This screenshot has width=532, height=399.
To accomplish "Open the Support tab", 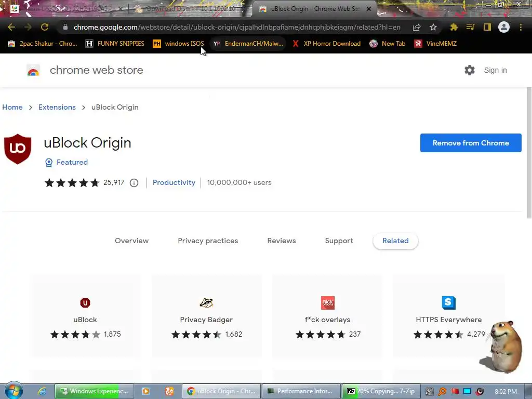I will (x=339, y=241).
